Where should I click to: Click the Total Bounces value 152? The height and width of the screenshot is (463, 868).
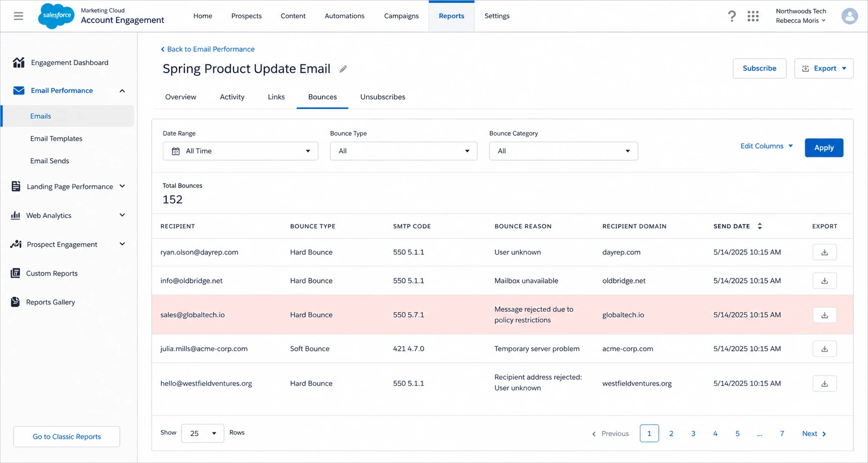[172, 200]
